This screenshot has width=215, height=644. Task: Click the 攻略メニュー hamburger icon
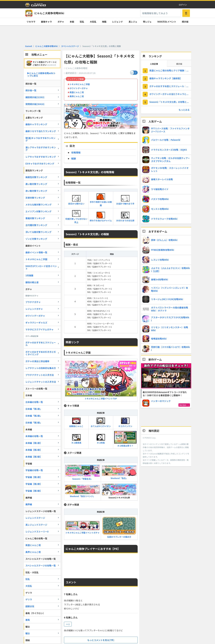(26, 55)
